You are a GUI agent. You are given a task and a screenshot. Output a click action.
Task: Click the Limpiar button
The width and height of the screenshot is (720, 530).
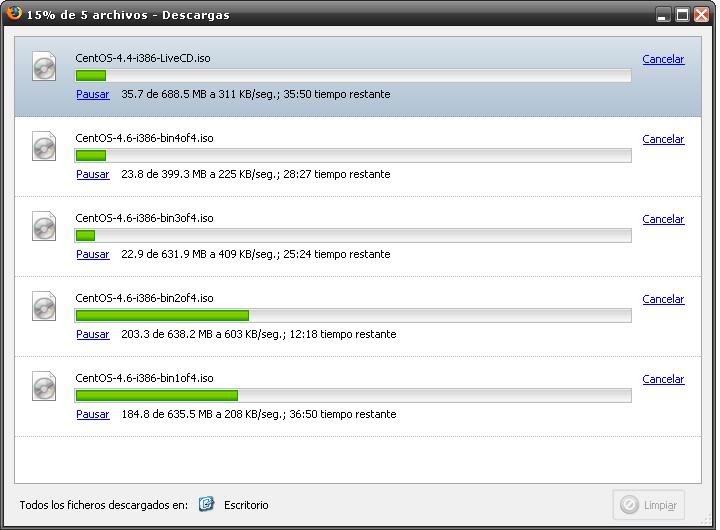650,505
